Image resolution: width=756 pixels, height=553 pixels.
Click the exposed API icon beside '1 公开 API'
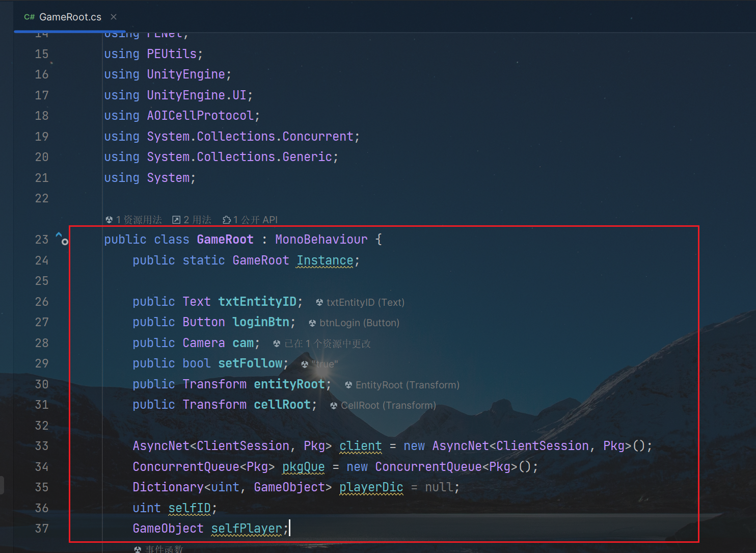click(x=227, y=220)
